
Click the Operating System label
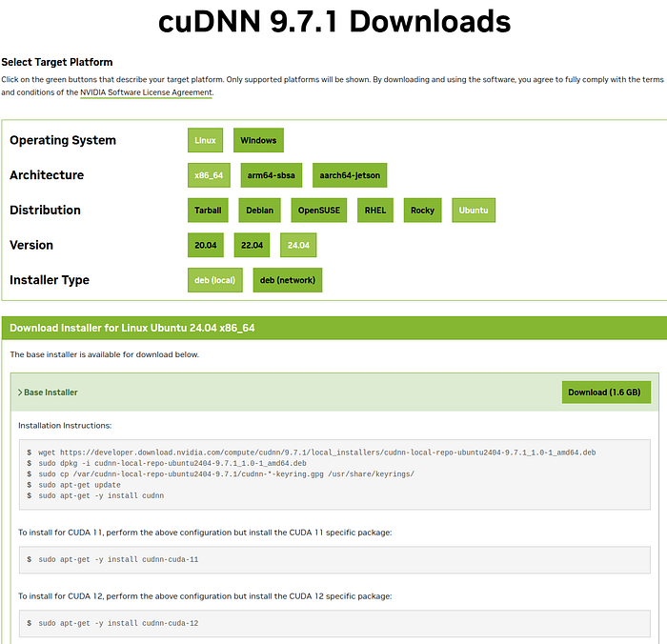point(63,140)
